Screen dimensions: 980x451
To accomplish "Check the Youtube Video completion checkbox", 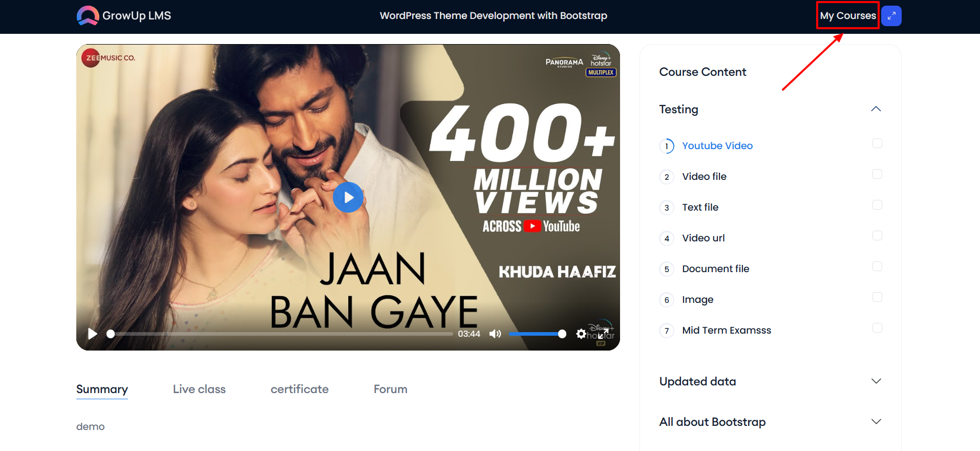I will tap(877, 143).
